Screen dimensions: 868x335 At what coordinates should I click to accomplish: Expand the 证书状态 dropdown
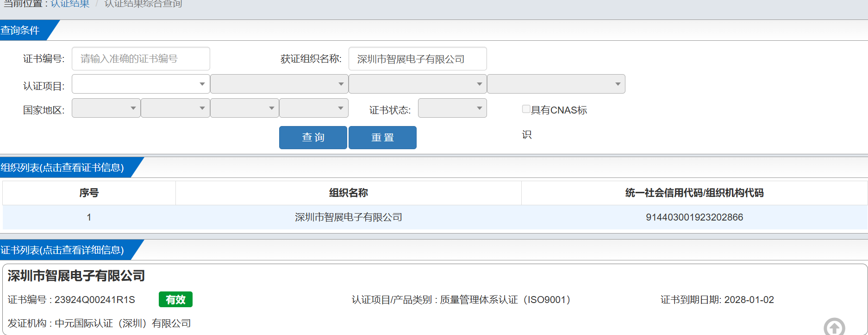452,108
